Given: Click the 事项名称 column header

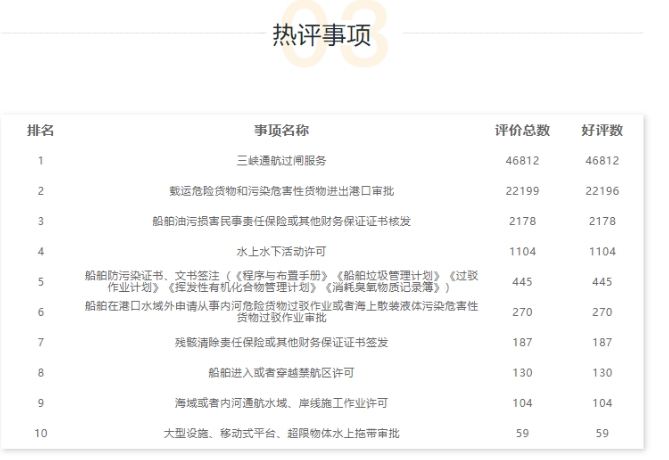Looking at the screenshot, I should [281, 130].
